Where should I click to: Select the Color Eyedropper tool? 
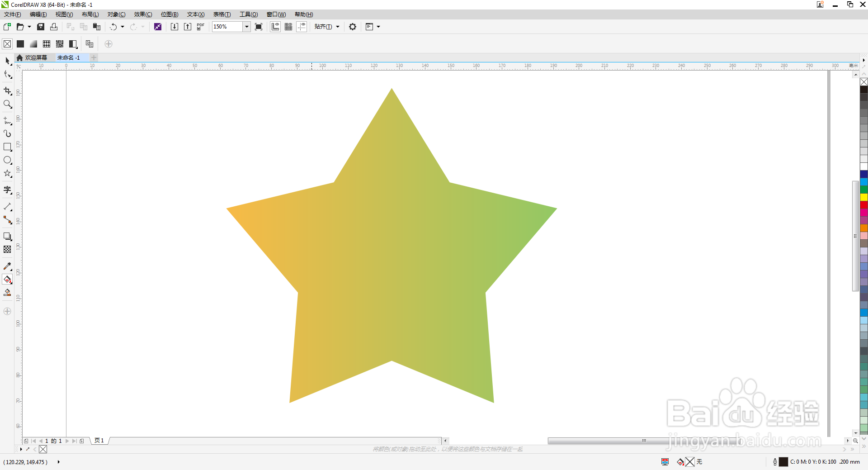7,266
